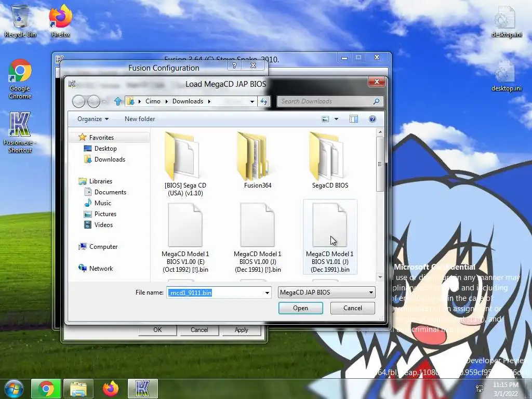
Task: Select MegaCD Model 1 BIOS V1.00 (E) file
Action: pyautogui.click(x=185, y=237)
